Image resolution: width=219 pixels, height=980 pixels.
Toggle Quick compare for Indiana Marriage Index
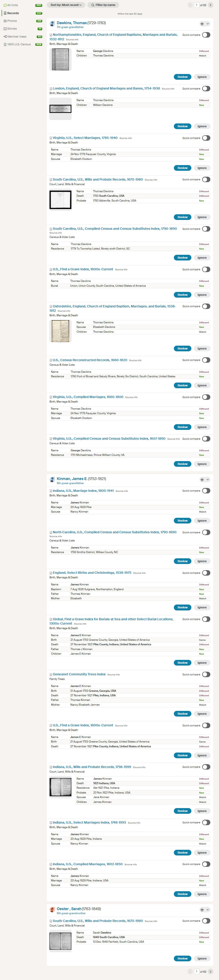tap(206, 491)
